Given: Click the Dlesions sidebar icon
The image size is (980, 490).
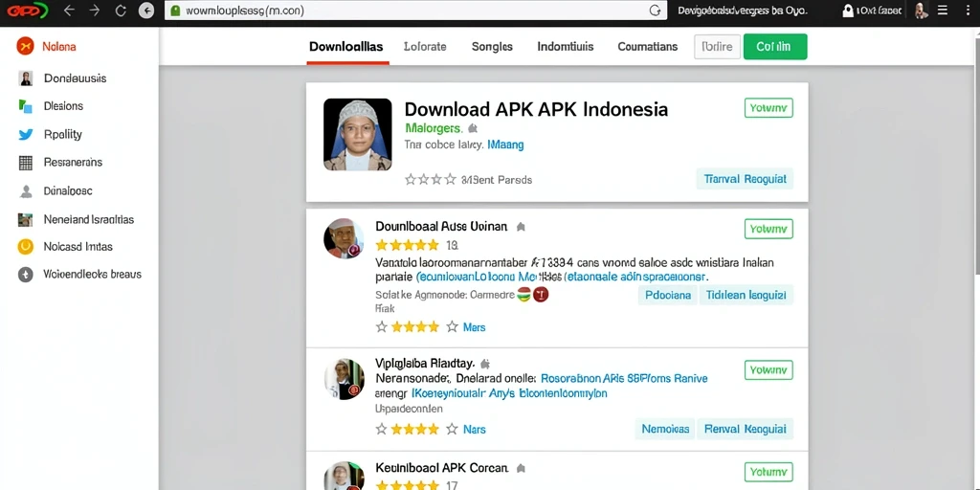Looking at the screenshot, I should (x=26, y=106).
